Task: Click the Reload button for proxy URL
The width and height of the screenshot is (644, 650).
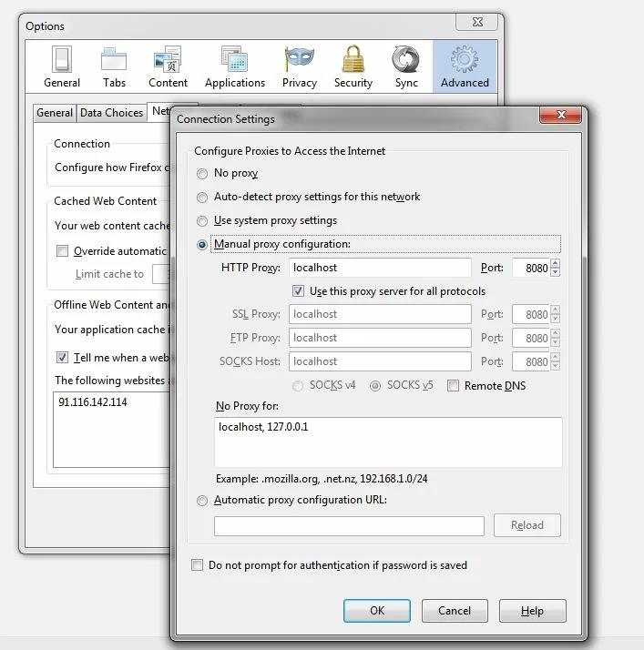Action: coord(527,525)
